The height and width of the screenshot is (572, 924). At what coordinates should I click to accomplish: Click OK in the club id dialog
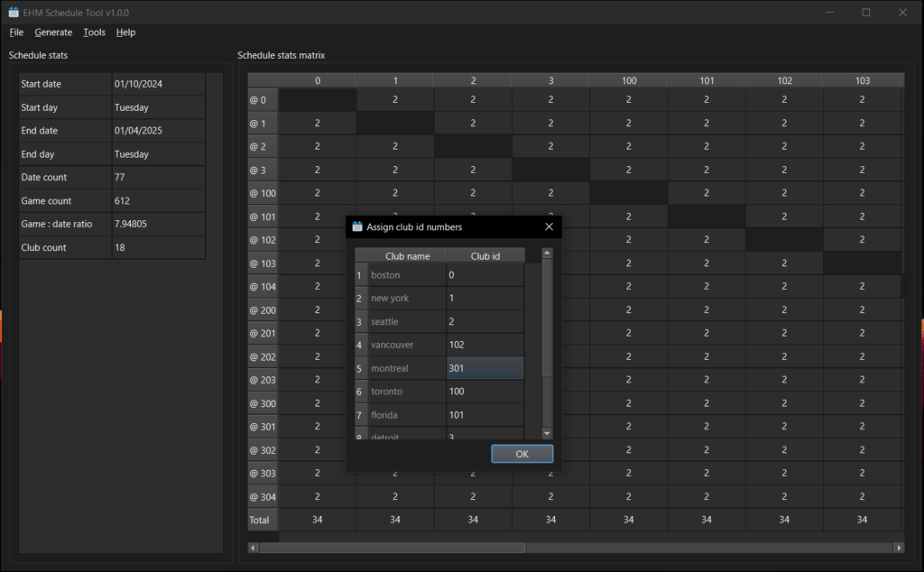(522, 454)
